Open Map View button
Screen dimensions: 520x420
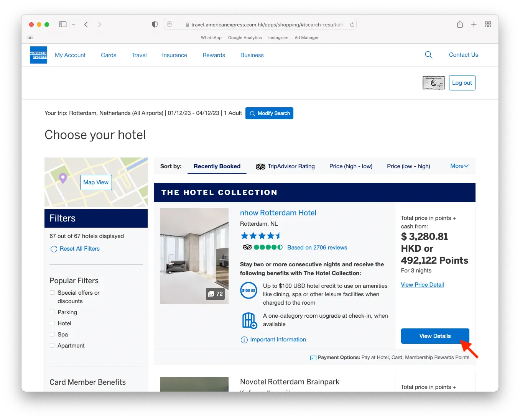(x=96, y=182)
